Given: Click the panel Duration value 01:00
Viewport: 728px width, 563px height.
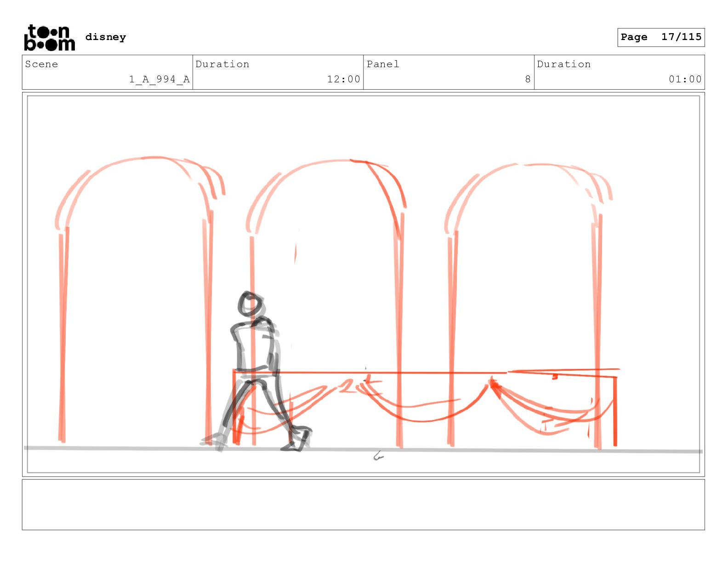Looking at the screenshot, I should coord(685,79).
